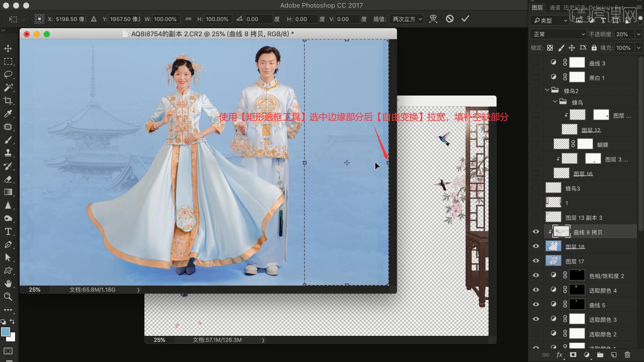Open the 两次立方 interpolation dropdown

pyautogui.click(x=407, y=19)
